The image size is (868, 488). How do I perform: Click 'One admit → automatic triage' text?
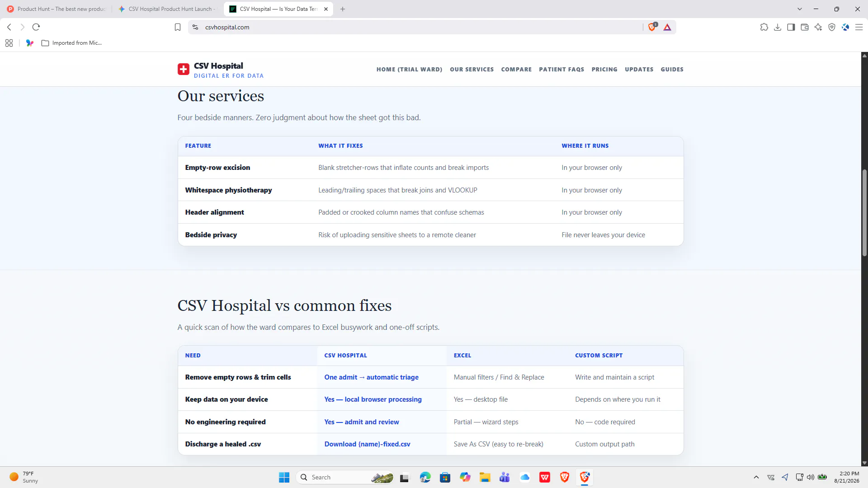tap(371, 377)
